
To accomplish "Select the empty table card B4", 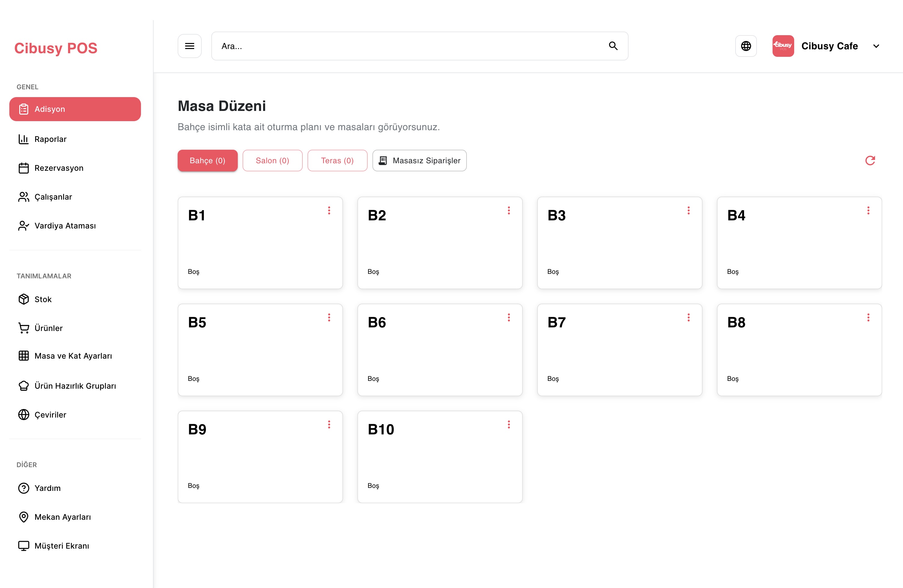I will click(x=799, y=243).
